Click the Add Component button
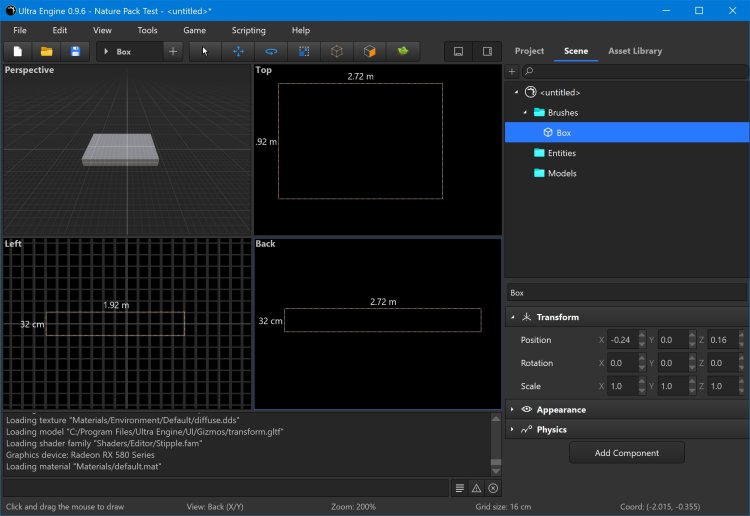This screenshot has width=750, height=516. click(x=627, y=453)
